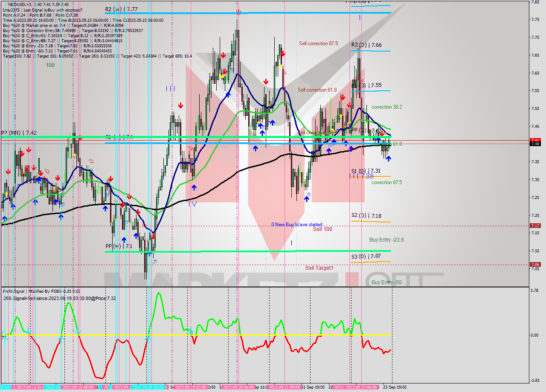Click the 'Sell 100' label

pos(322,229)
